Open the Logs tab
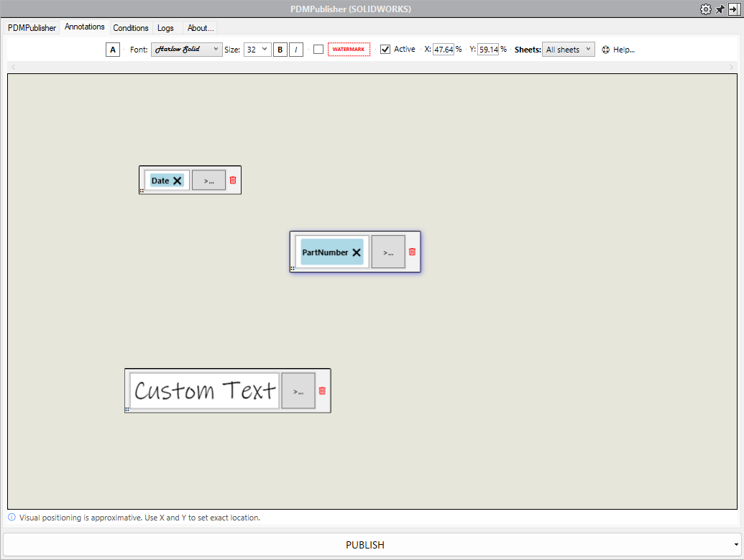This screenshot has width=744, height=560. point(165,28)
